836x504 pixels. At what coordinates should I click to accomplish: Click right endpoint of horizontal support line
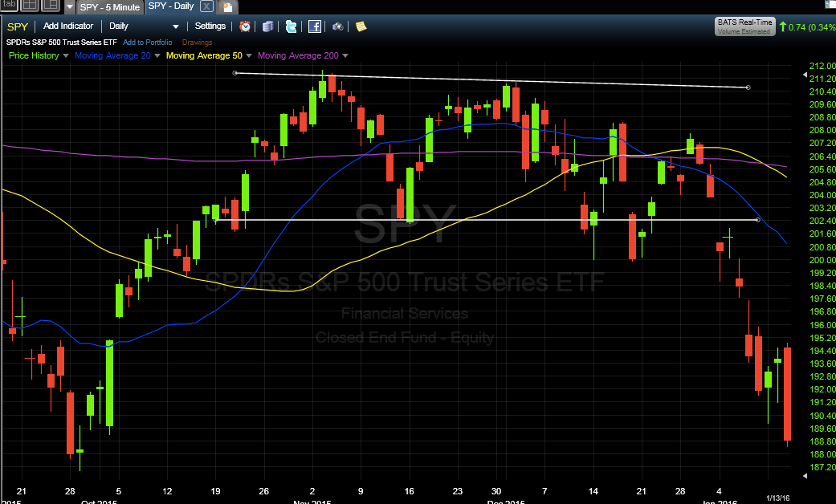pos(758,220)
